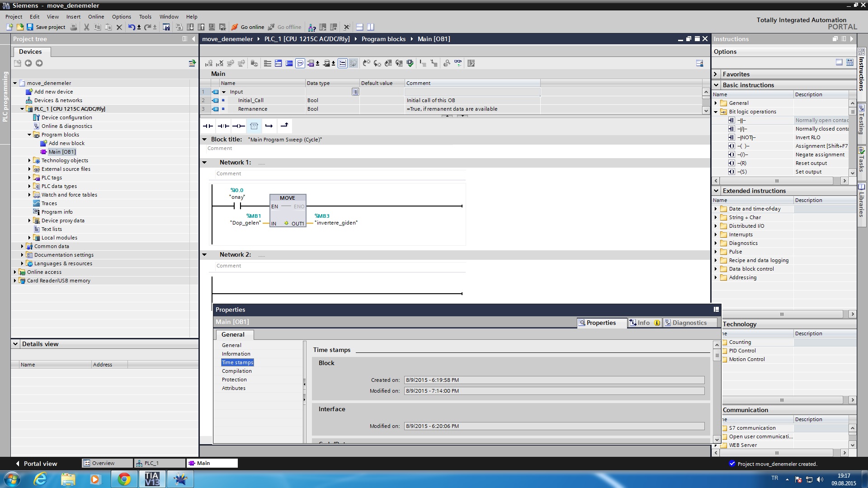
Task: Open Windows Explorer from taskbar
Action: (x=68, y=479)
